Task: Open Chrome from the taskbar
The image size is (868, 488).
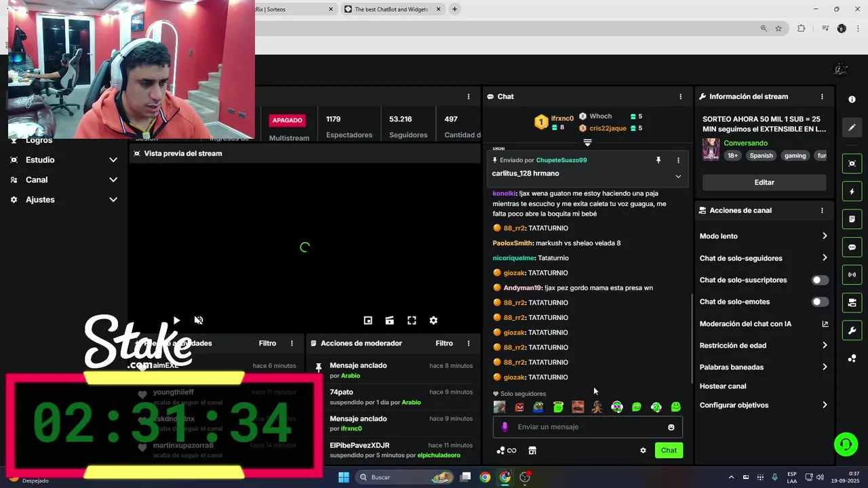Action: 485,477
